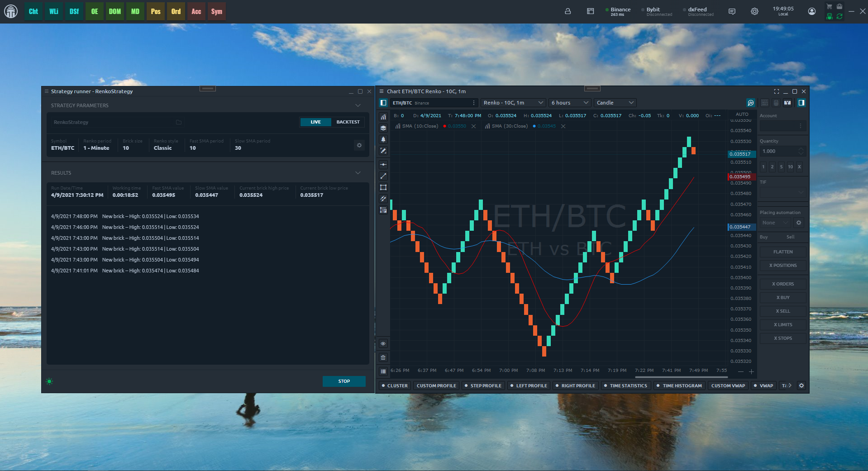The width and height of the screenshot is (868, 471).
Task: Open the chart indicators icon
Action: click(x=383, y=117)
